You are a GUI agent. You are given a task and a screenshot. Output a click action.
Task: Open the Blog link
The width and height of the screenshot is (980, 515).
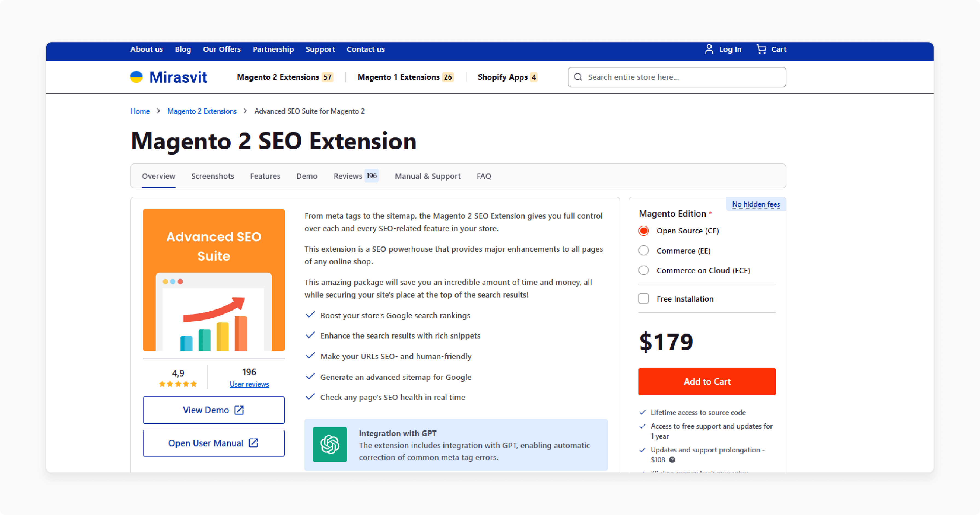(x=183, y=49)
